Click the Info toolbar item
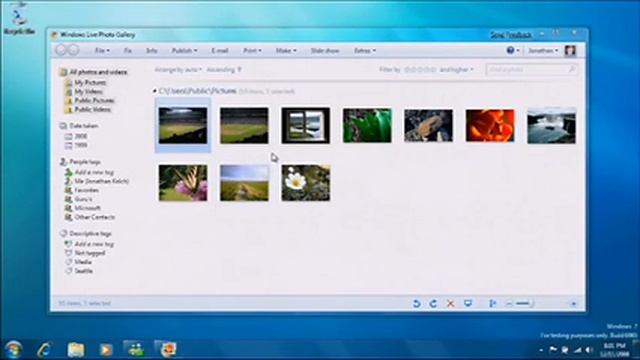This screenshot has width=640, height=360. [151, 51]
